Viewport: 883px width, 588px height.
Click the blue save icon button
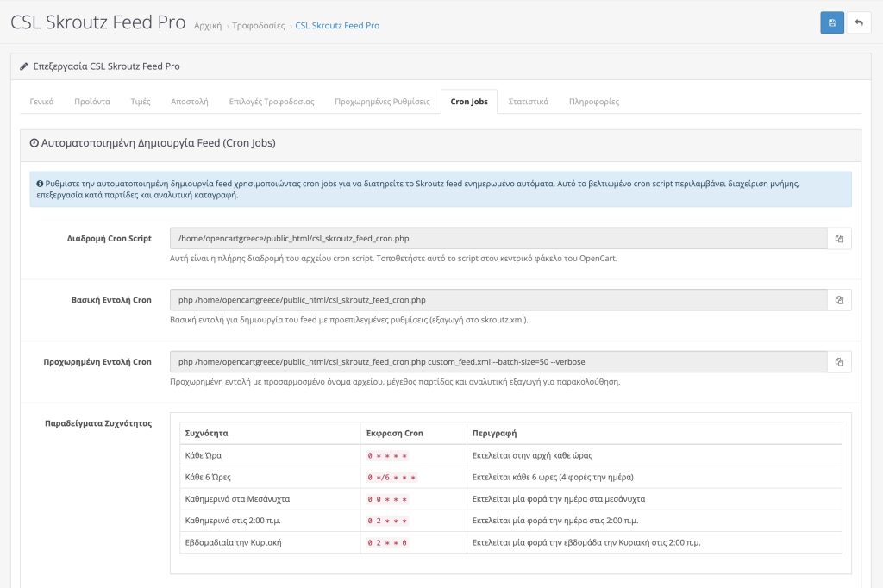(x=832, y=22)
